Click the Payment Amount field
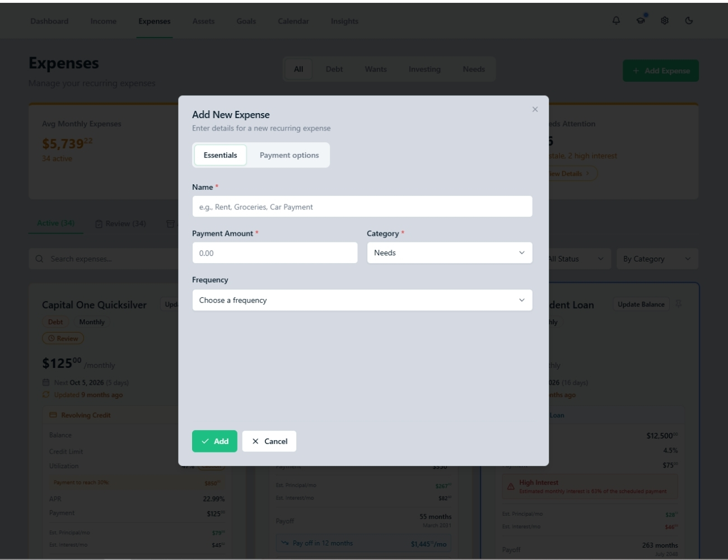This screenshot has height=560, width=728. (x=275, y=253)
